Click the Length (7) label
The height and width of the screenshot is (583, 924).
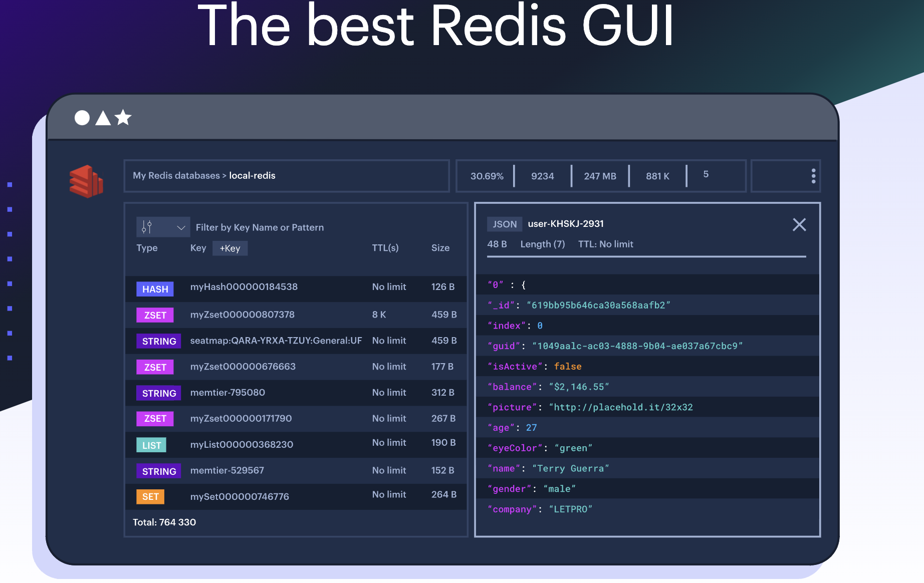pyautogui.click(x=543, y=244)
